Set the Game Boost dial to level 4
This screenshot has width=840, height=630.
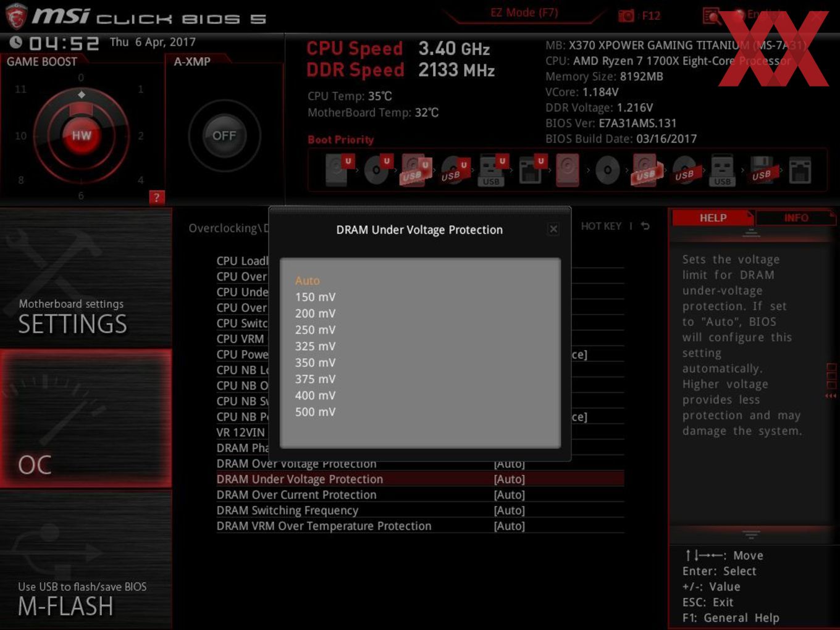click(x=141, y=180)
